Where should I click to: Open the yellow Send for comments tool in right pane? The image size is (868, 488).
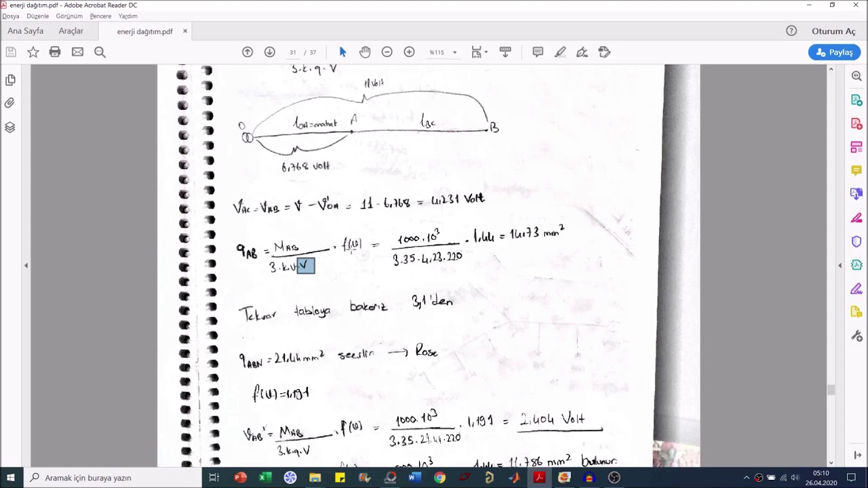tap(856, 312)
